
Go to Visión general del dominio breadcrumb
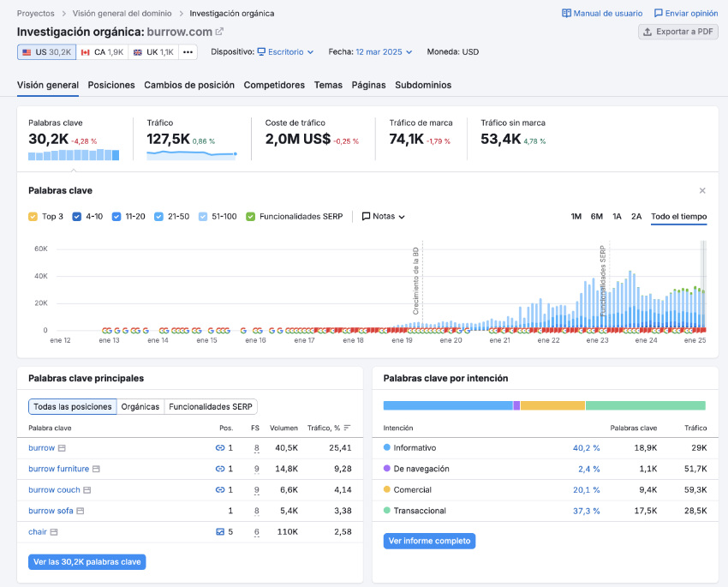(122, 14)
